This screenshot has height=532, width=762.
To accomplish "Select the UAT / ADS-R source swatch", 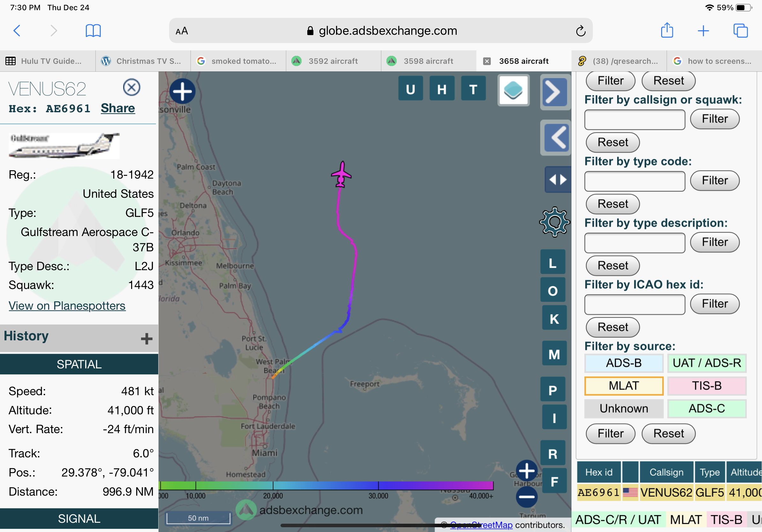I will (x=706, y=363).
